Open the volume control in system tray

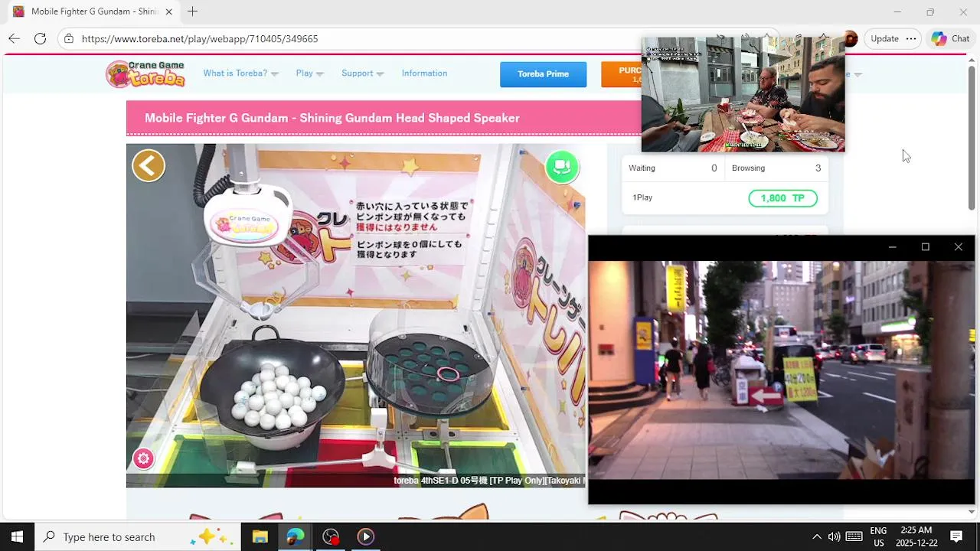click(x=835, y=536)
